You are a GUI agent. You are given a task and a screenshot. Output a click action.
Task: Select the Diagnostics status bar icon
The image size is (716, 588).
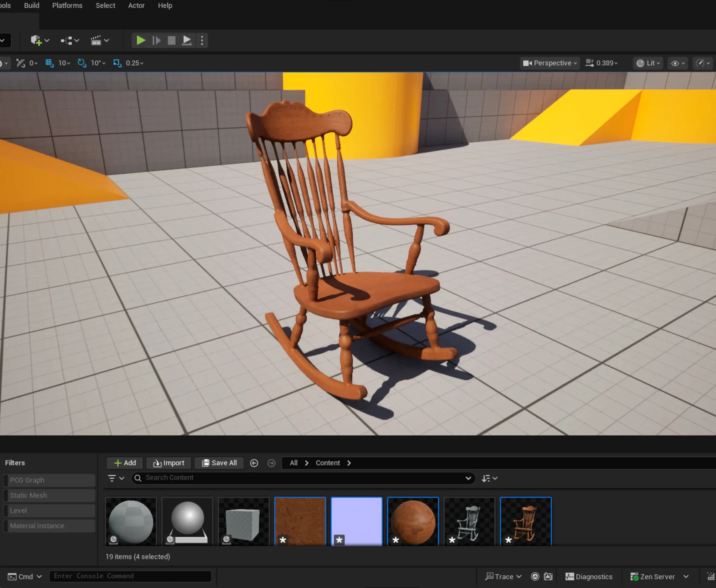589,576
